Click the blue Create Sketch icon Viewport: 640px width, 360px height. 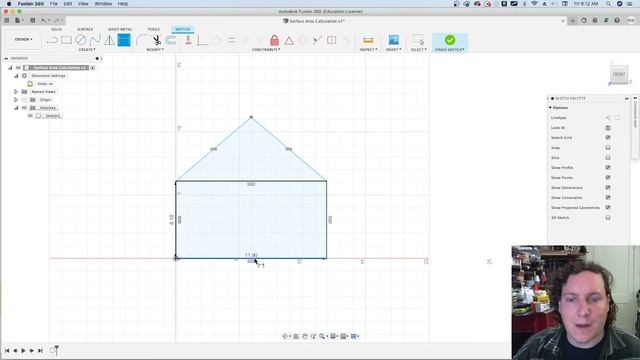[x=124, y=40]
